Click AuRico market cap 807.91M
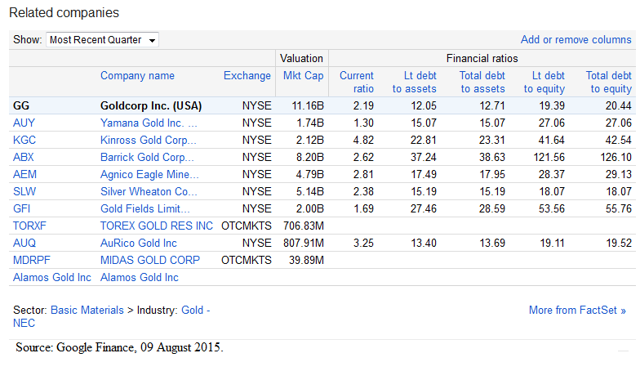This screenshot has width=640, height=380. click(304, 243)
